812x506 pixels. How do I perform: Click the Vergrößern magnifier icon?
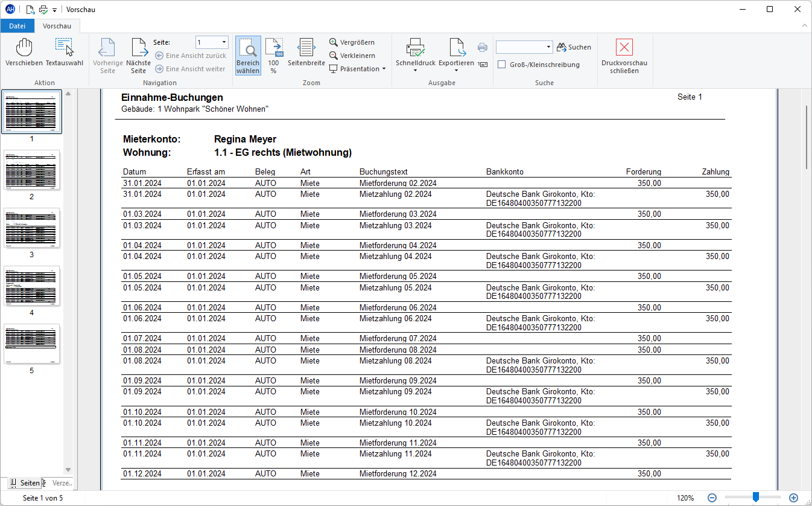[334, 42]
